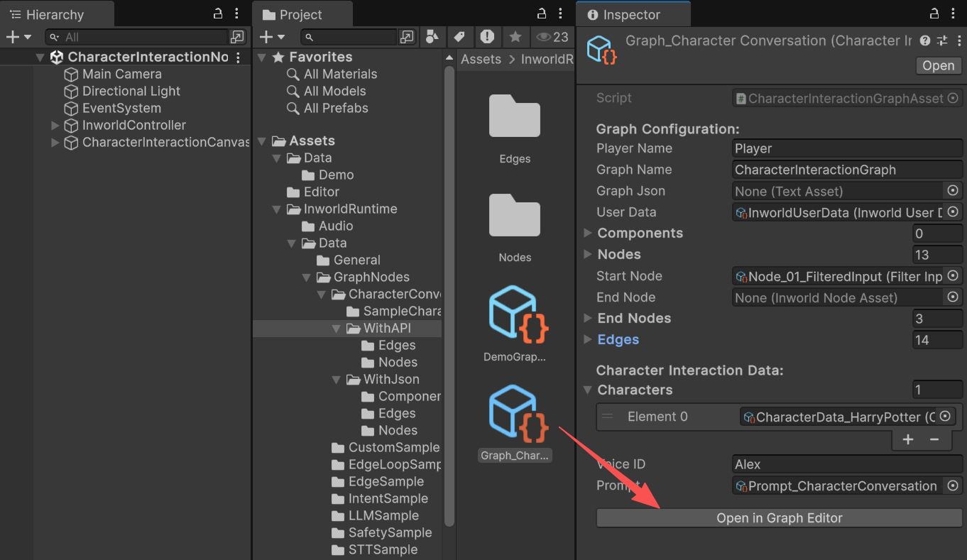Pick object for Characters Element 0
Viewport: 967px width, 560px height.
pos(945,417)
